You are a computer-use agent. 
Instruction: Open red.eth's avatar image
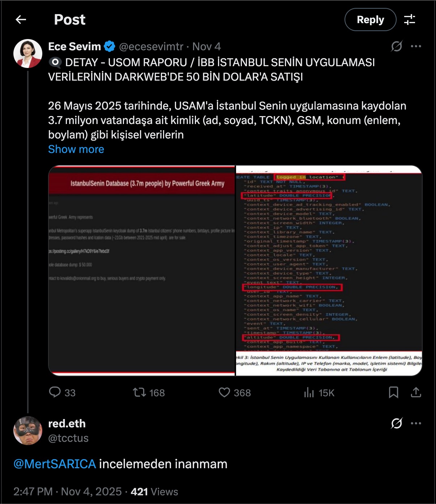[x=28, y=431]
